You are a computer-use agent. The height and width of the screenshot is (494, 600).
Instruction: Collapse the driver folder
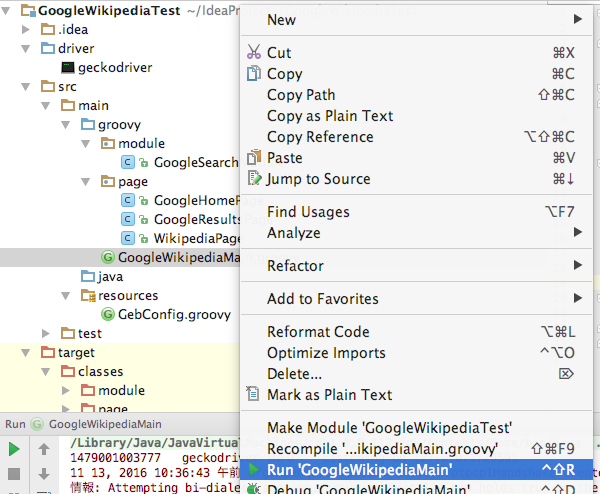(26, 49)
